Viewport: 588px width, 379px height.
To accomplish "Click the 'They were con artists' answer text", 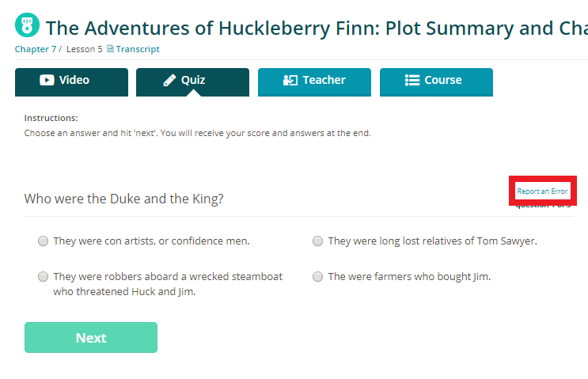I will tap(151, 241).
